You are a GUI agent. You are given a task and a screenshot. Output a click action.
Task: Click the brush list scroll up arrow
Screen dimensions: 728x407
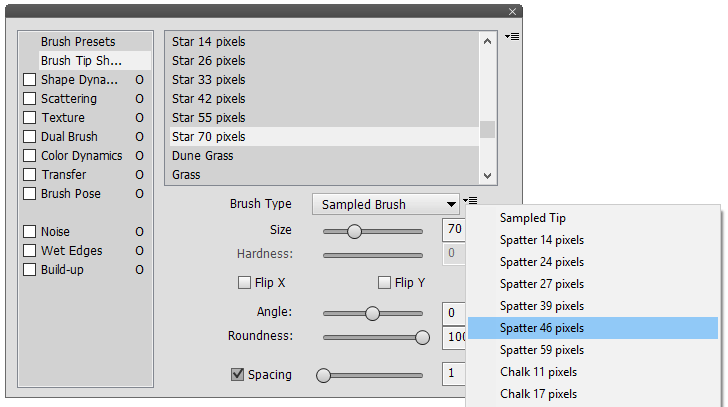pos(487,42)
